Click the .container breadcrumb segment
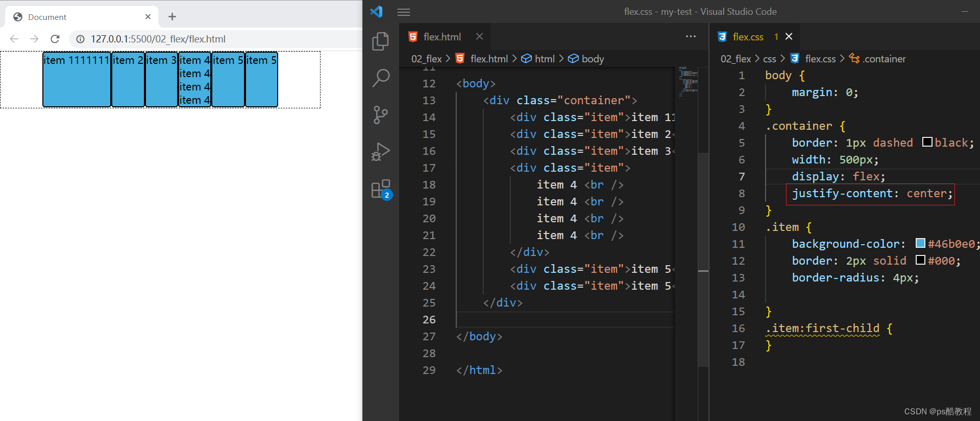This screenshot has width=980, height=421. pos(877,59)
